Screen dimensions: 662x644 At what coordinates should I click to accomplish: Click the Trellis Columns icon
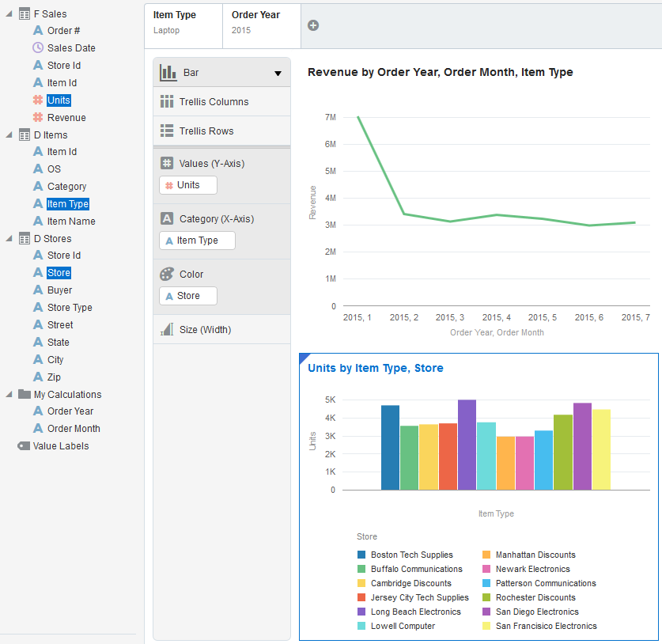click(167, 101)
